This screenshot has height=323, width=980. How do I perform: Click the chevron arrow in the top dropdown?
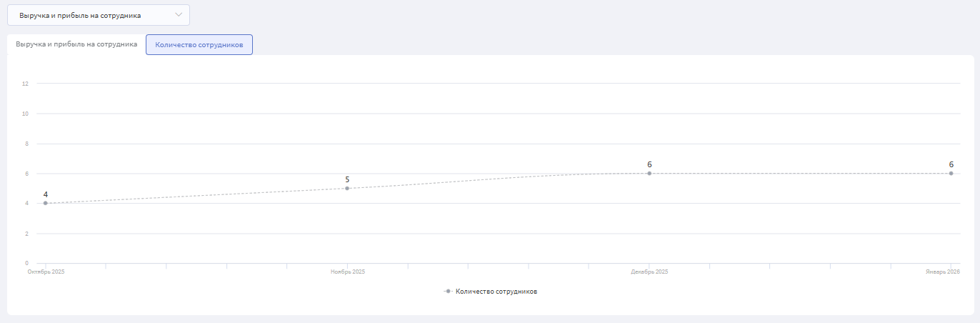tap(179, 15)
